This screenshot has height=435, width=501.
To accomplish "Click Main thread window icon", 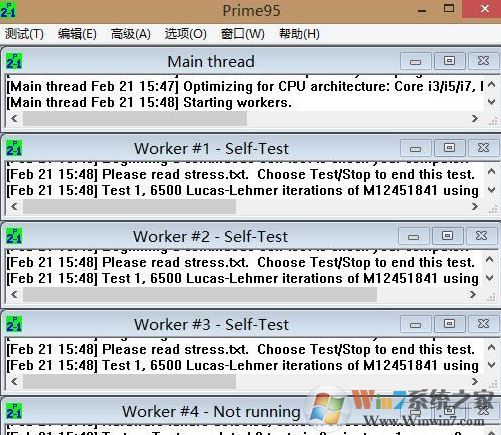I will coord(14,61).
